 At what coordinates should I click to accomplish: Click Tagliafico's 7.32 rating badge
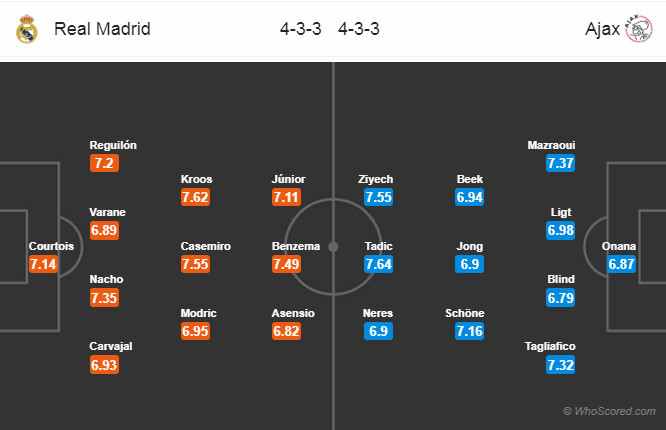[561, 365]
